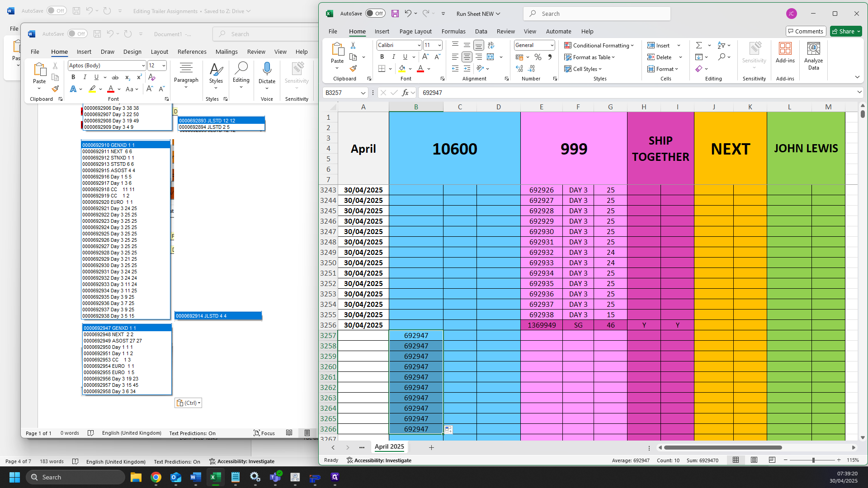Click Merge & Center icon

pos(491,57)
